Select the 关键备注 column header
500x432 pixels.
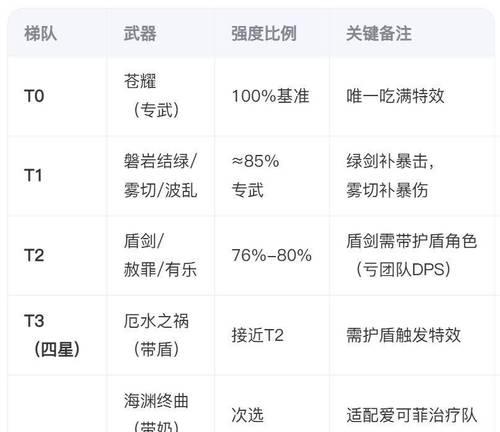click(x=378, y=33)
